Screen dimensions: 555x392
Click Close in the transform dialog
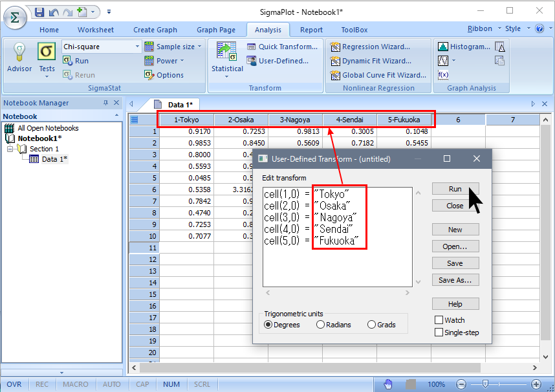coord(455,206)
